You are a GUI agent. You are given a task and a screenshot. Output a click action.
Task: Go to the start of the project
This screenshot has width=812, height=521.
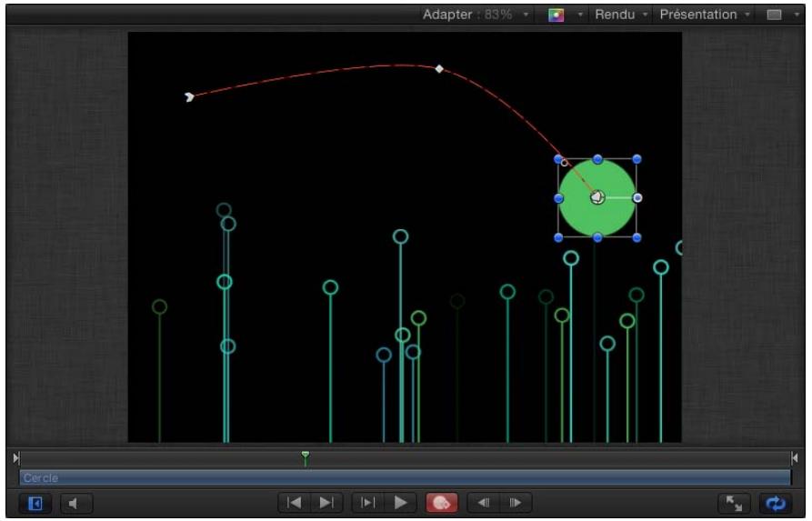tap(294, 502)
